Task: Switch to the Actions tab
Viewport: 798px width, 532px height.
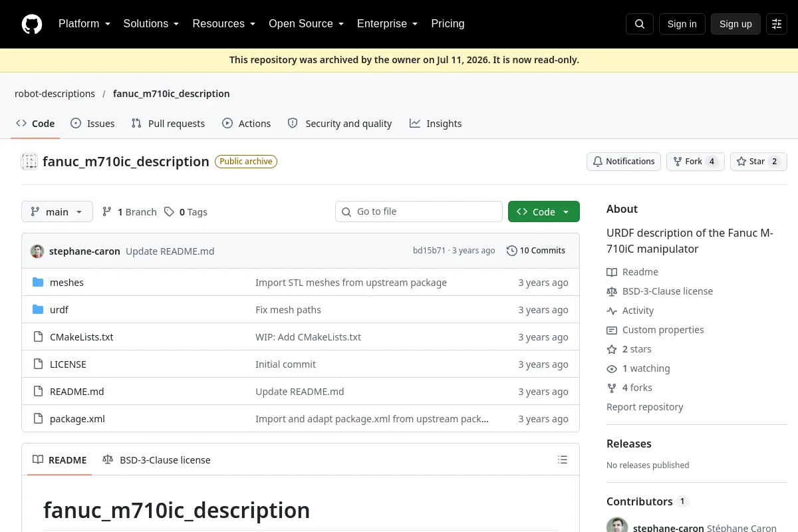Action: [x=246, y=124]
